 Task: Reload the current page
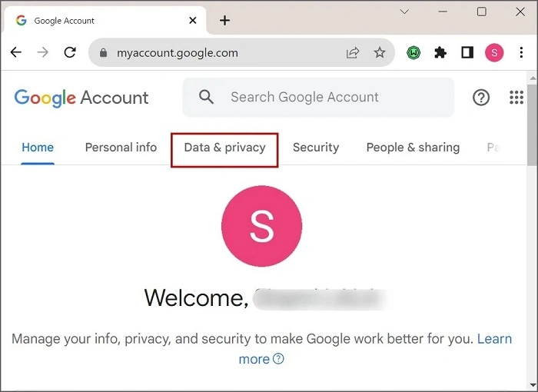pyautogui.click(x=70, y=53)
